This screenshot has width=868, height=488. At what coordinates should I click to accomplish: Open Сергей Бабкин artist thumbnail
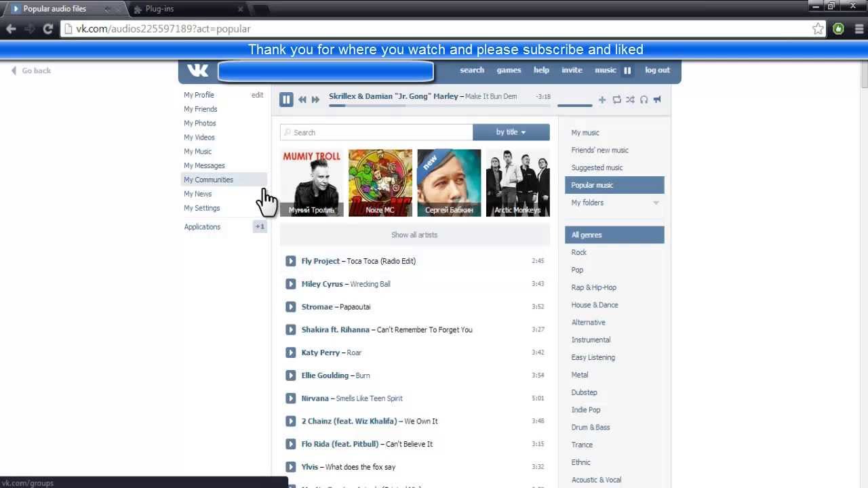(449, 183)
